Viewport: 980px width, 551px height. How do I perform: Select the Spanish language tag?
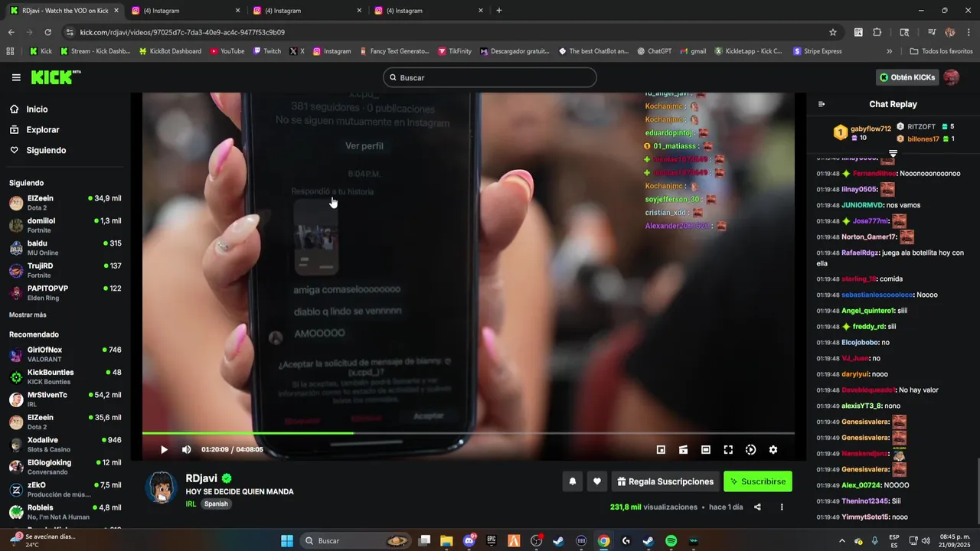[x=216, y=504]
